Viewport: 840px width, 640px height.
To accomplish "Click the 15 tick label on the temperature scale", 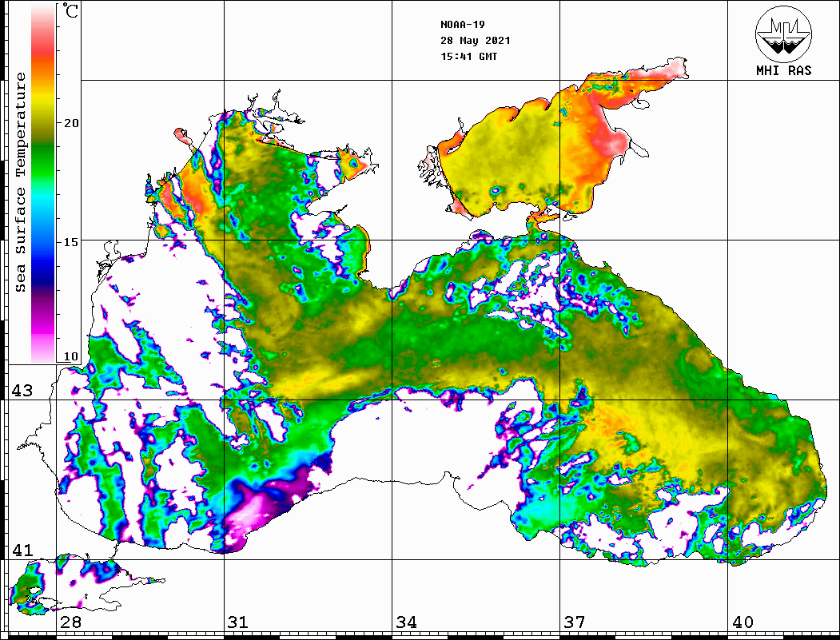I will coord(71,242).
